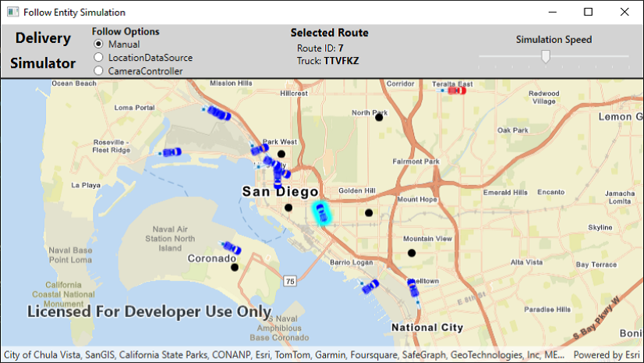Click the 'Route ID: 7' text
Screen dimensions: 644x363
pyautogui.click(x=320, y=48)
